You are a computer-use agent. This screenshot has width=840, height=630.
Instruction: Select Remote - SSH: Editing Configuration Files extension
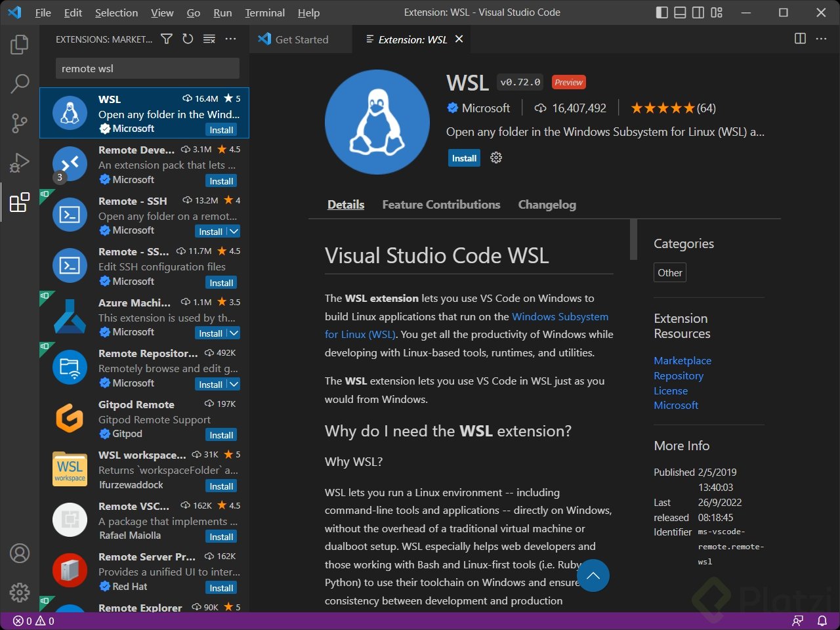(x=144, y=266)
